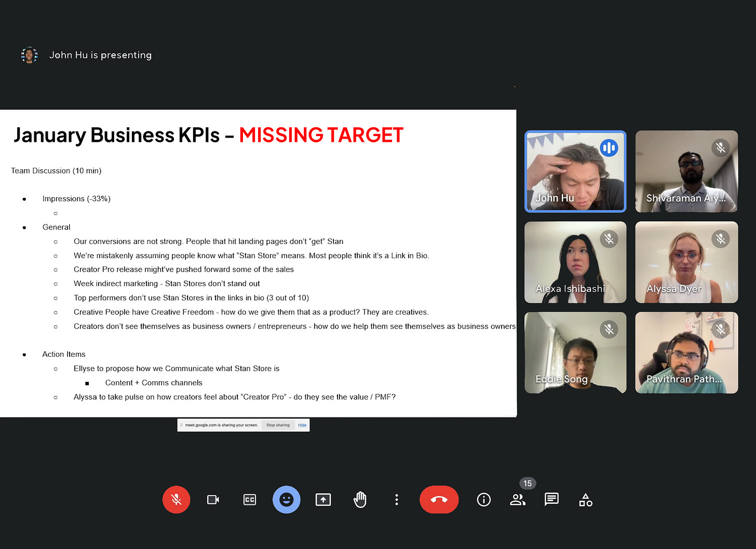Click the 'Week indirect marketing' line
756x549 pixels.
coord(167,284)
